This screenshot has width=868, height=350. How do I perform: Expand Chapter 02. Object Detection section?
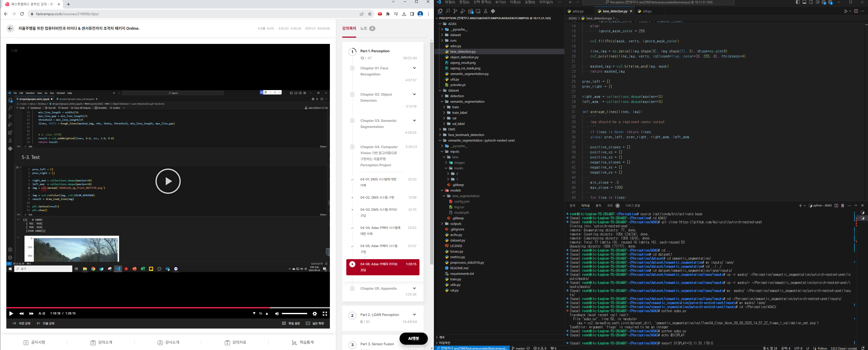click(414, 94)
